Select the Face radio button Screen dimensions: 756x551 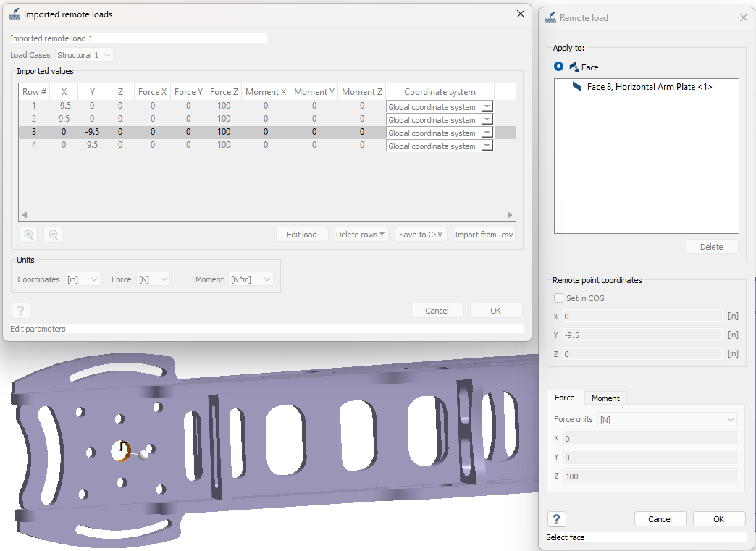(x=558, y=67)
